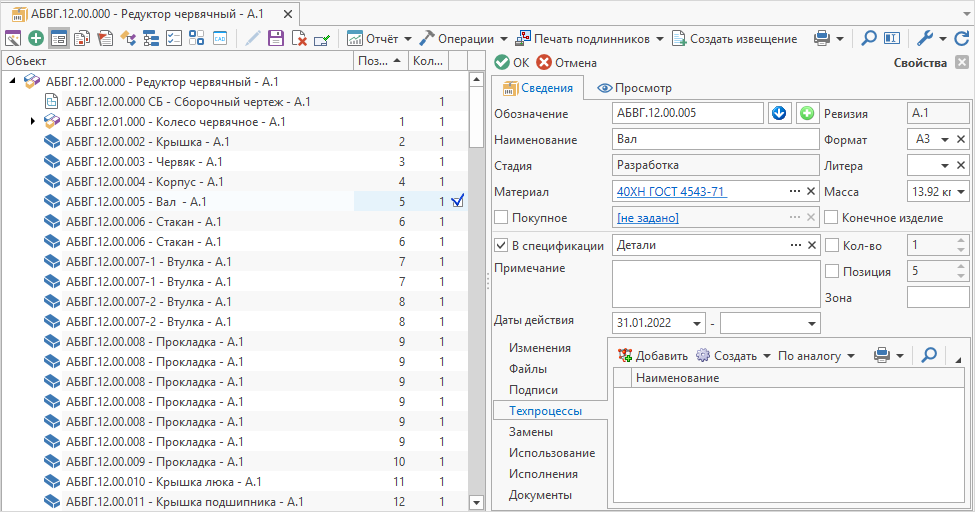Viewport: 975px width, 512px height.
Task: Expand АБВГ.12.01.000 Колесо червячное node
Action: pos(33,121)
